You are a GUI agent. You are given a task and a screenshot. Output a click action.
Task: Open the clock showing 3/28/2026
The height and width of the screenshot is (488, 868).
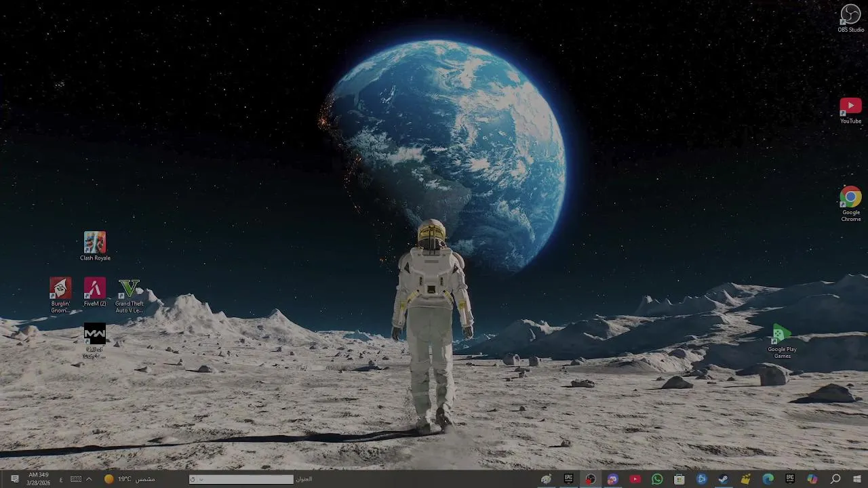point(39,479)
